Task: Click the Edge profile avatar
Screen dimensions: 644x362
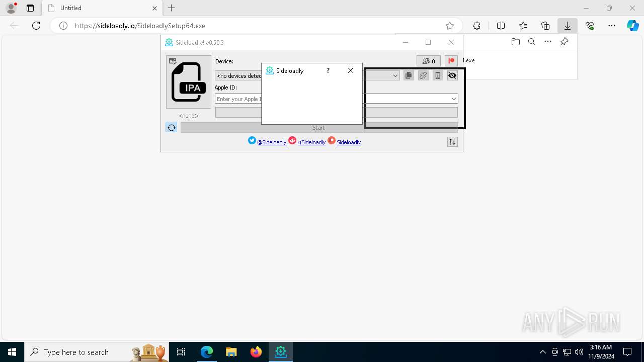Action: (11, 8)
